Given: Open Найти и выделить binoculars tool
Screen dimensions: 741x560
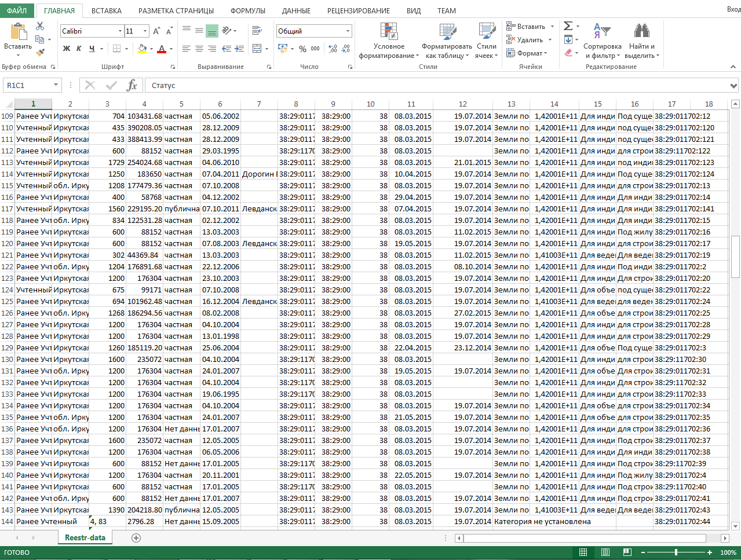Looking at the screenshot, I should (641, 41).
